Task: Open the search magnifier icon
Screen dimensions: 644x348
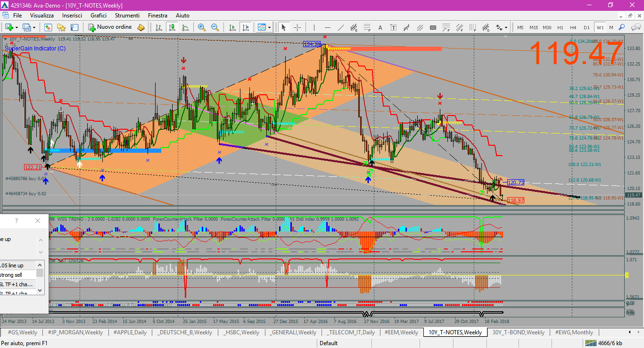Action: tap(622, 27)
